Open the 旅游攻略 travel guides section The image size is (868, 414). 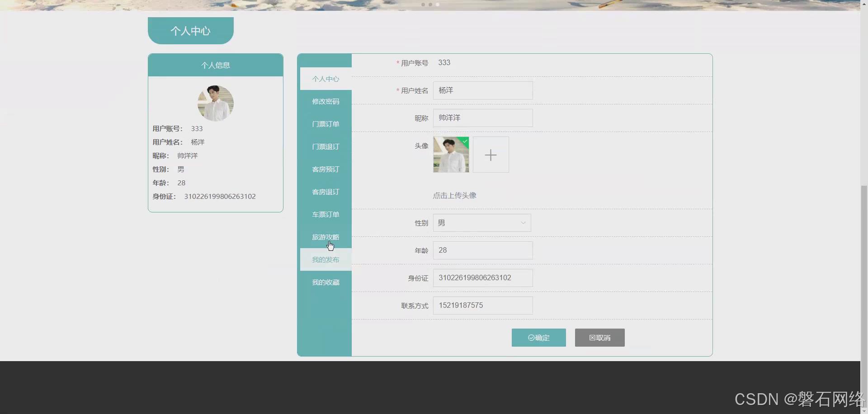tap(325, 237)
